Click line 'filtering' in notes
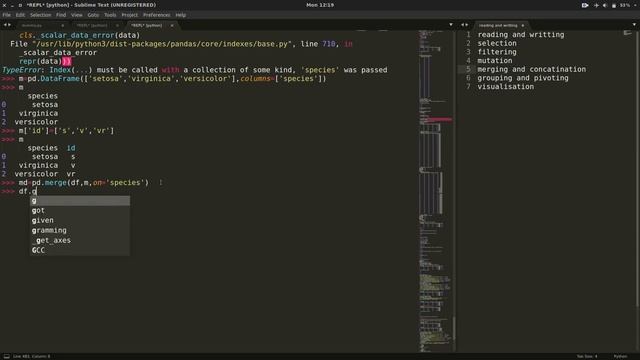The image size is (640, 360). click(497, 52)
